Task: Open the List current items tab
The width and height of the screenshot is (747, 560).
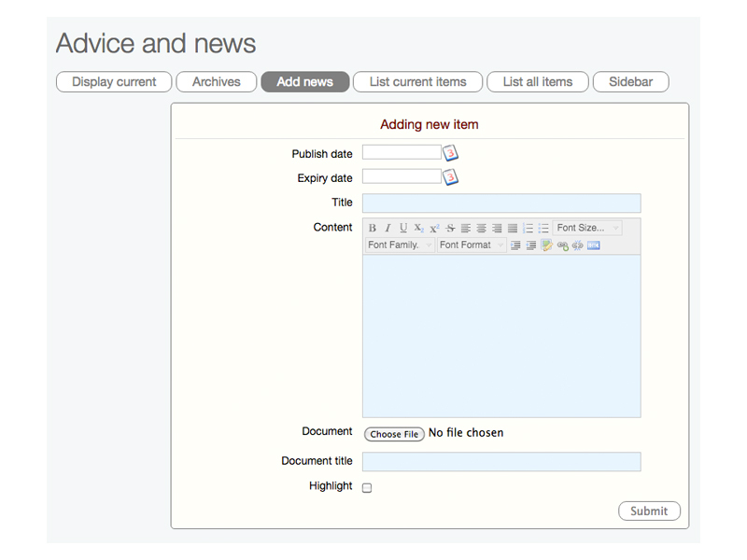Action: [417, 82]
